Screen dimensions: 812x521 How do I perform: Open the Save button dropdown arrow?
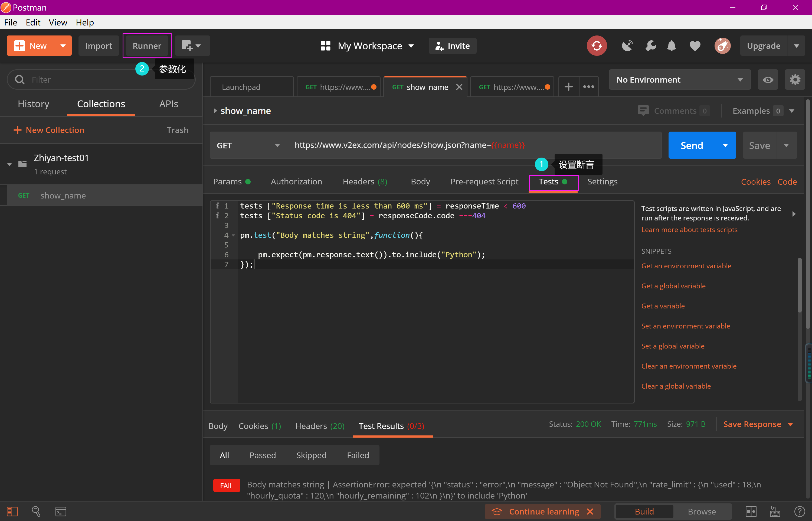point(786,145)
